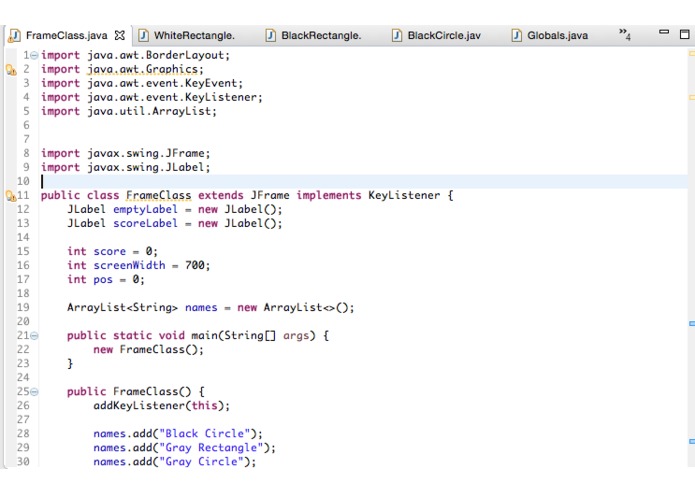Click the 'args' parameter name
695x494 pixels.
296,336
